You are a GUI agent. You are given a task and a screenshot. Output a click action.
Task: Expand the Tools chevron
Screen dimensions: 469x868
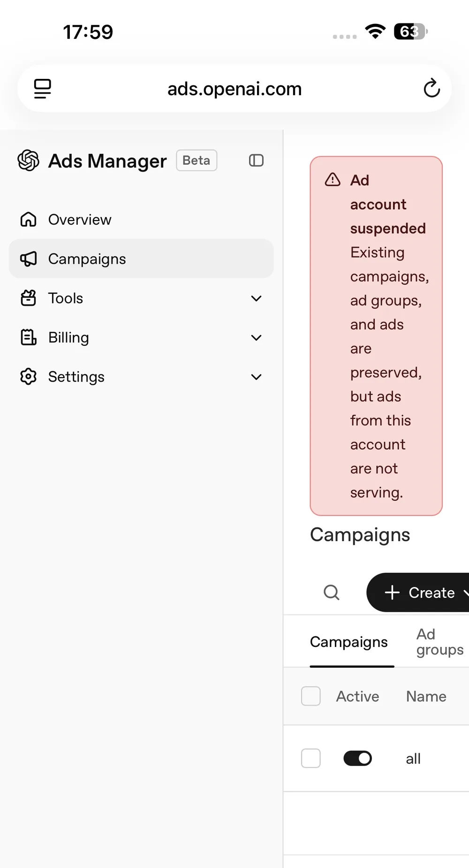pos(256,298)
